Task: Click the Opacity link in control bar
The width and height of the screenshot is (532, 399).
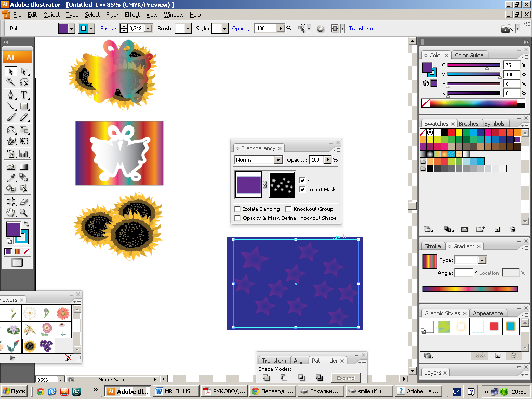Action: [x=242, y=29]
